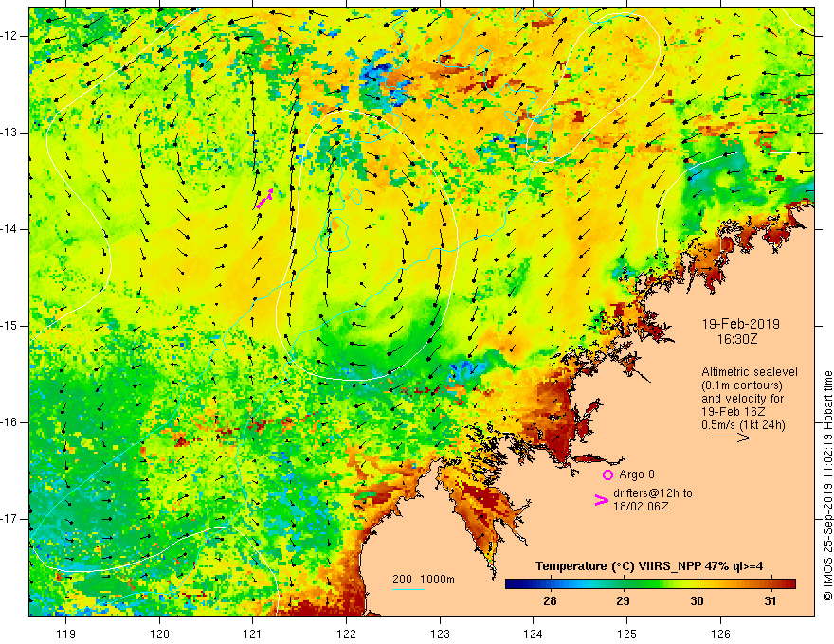This screenshot has width=834, height=644.
Task: Click the latitude axis label -14
Action: (10, 229)
